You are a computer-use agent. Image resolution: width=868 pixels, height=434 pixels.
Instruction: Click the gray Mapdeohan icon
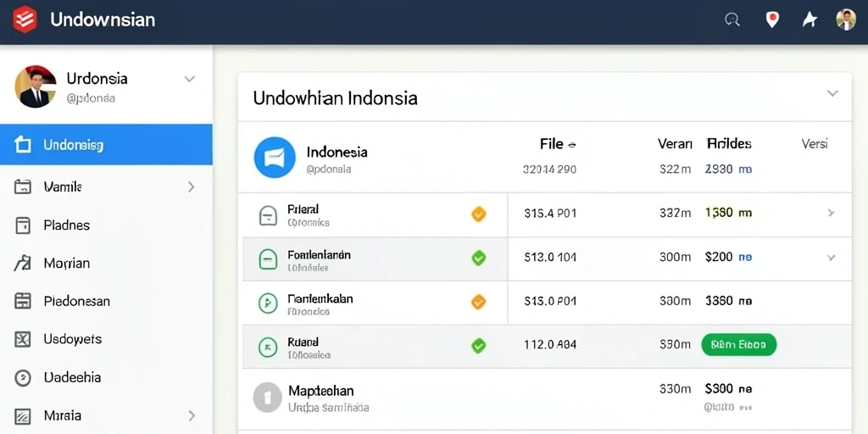[268, 397]
